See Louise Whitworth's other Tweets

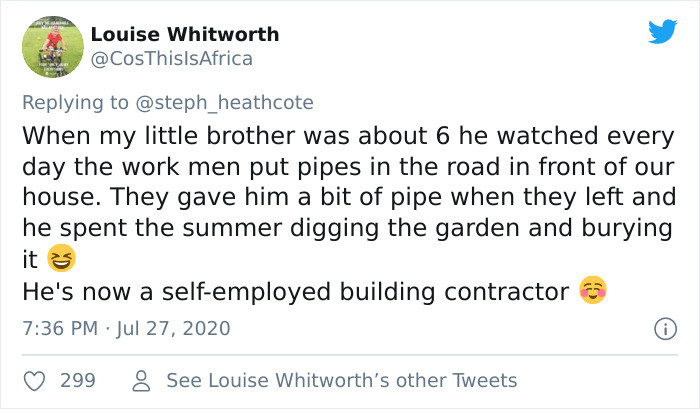click(x=341, y=380)
